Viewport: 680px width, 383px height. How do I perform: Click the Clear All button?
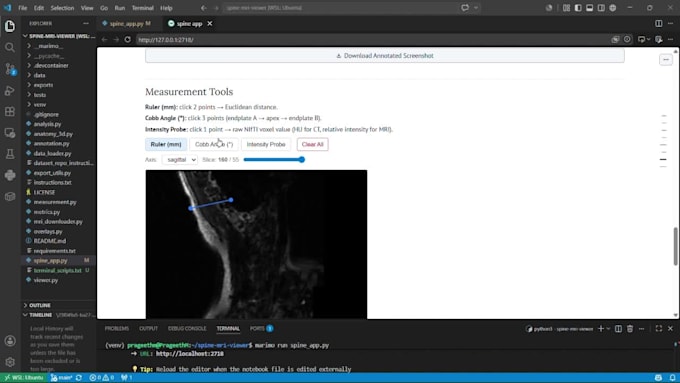[x=312, y=144]
